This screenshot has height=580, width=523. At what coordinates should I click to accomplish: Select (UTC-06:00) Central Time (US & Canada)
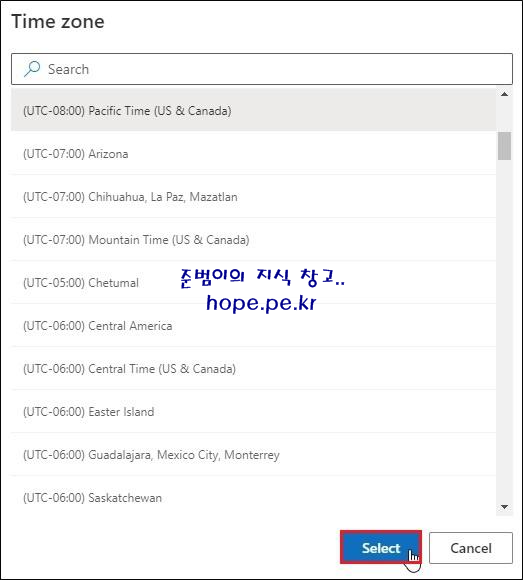(253, 368)
